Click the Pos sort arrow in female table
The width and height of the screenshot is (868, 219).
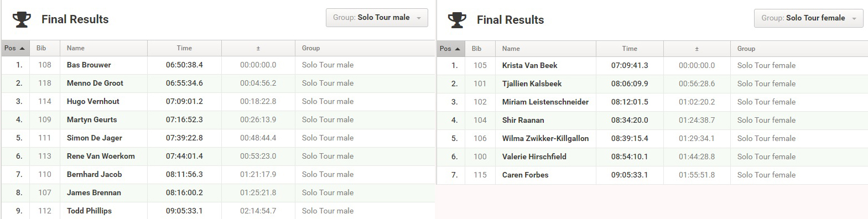click(x=458, y=49)
